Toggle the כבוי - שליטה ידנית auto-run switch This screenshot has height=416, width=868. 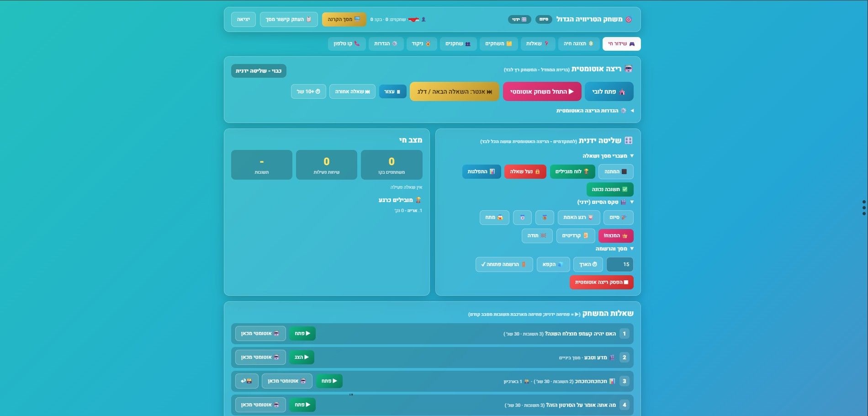pos(259,71)
